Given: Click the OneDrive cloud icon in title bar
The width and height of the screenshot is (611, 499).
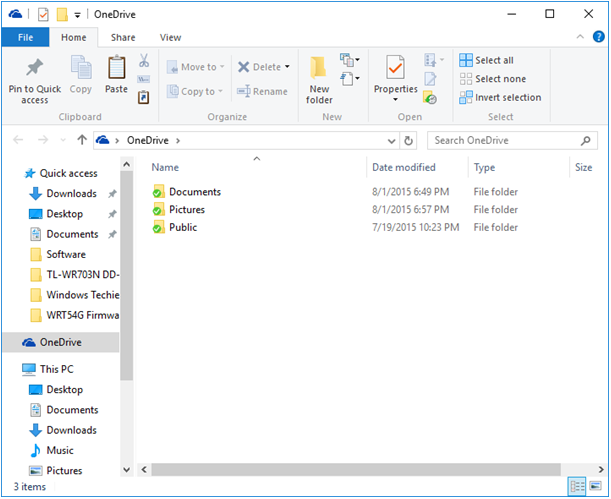Looking at the screenshot, I should coord(16,14).
